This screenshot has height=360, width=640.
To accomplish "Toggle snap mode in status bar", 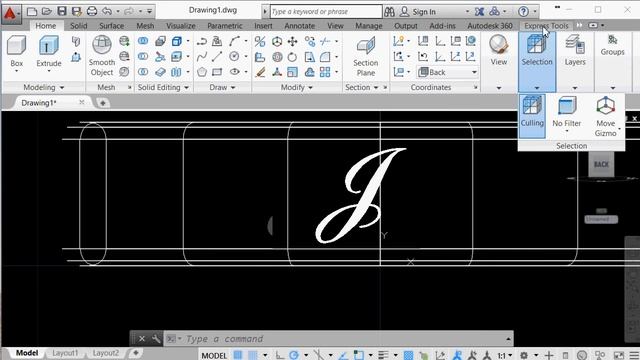I will point(253,355).
